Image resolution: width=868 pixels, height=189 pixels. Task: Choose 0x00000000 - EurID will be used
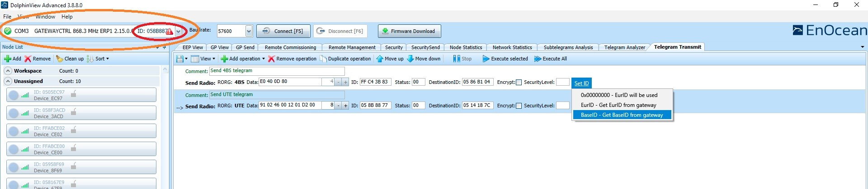click(622, 95)
